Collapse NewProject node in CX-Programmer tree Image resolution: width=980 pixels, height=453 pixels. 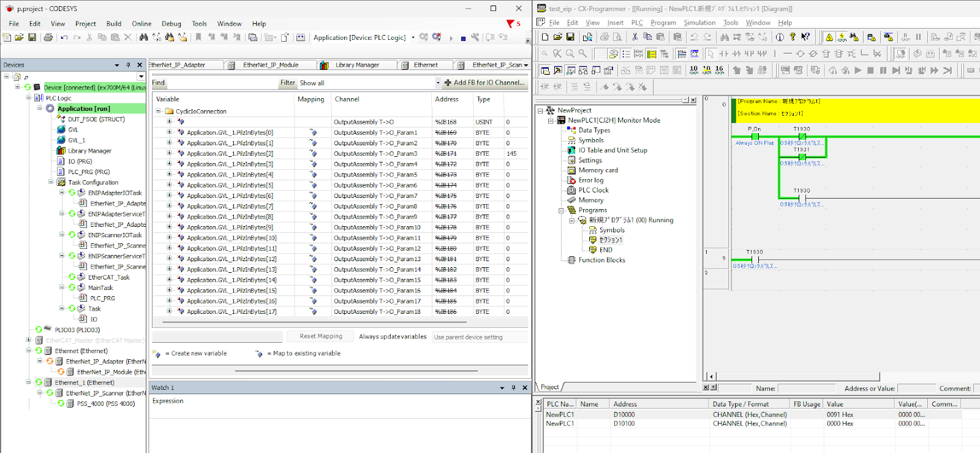tap(540, 110)
